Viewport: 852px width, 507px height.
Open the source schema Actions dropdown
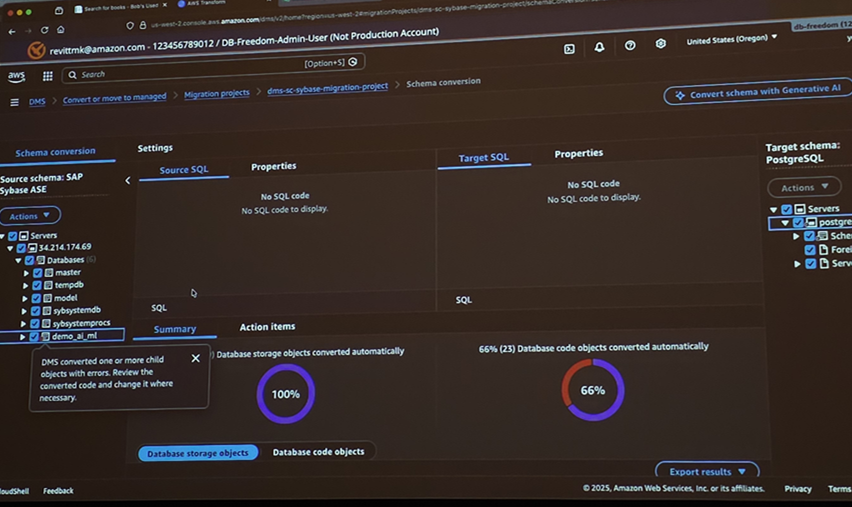30,216
